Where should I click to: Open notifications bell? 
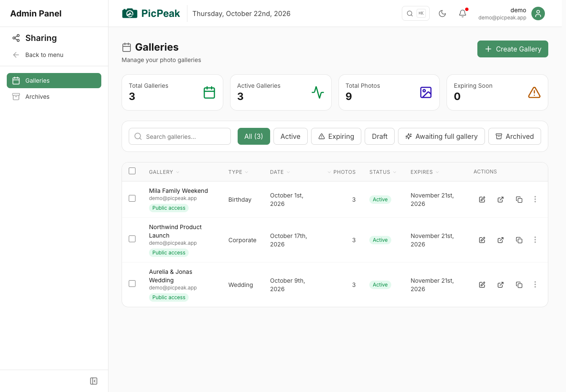(x=463, y=14)
